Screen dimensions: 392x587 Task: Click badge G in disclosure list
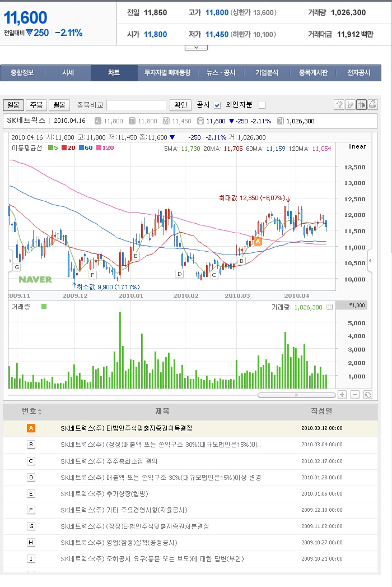tap(31, 526)
